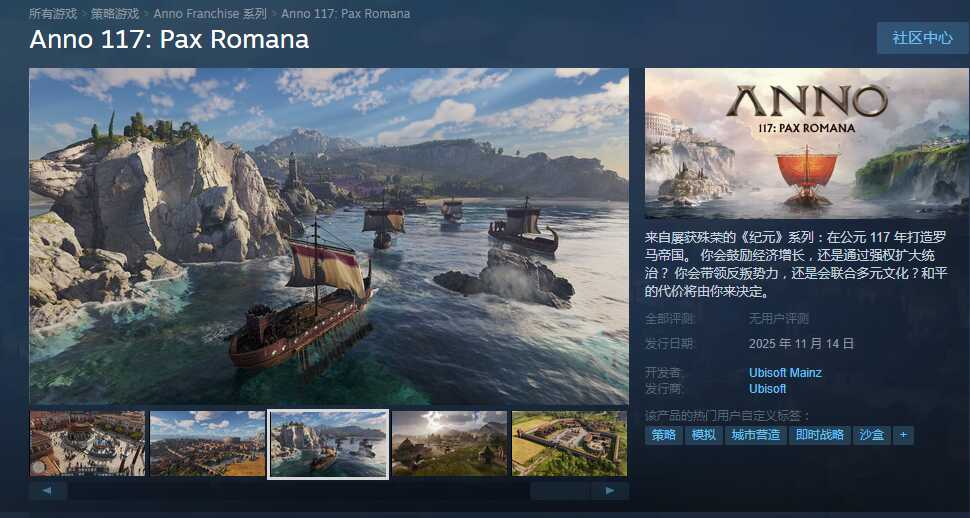Select the 沙盒 tag

point(872,435)
